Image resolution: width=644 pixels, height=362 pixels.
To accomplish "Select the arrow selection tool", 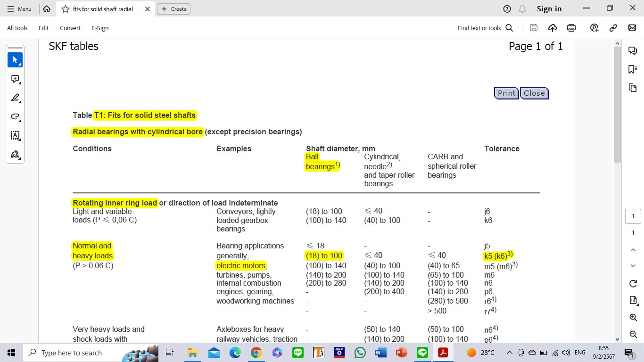I will (15, 60).
